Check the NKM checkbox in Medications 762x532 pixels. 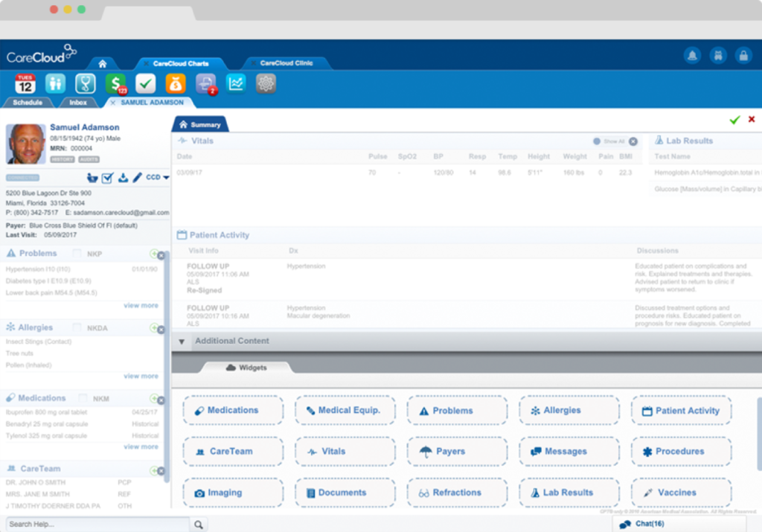83,399
